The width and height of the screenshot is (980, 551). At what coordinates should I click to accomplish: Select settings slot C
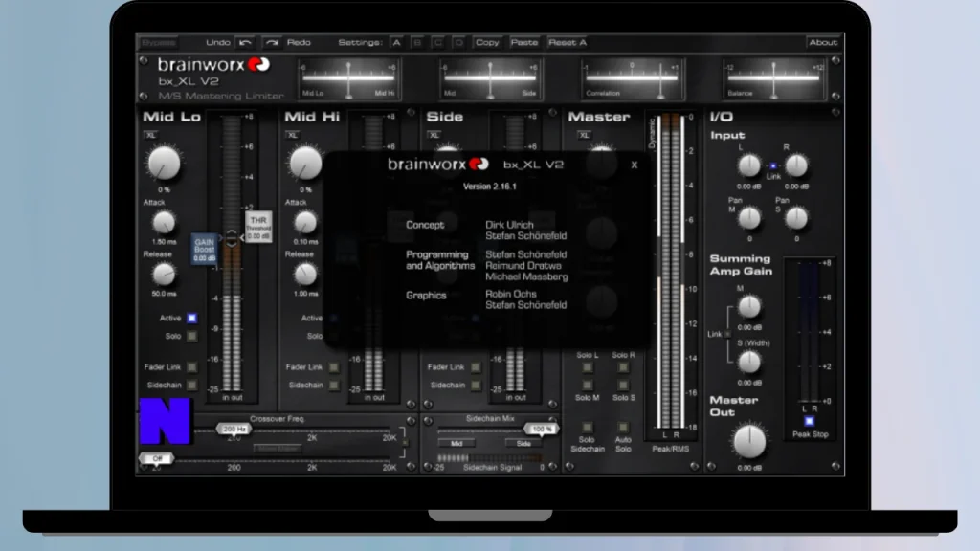(438, 42)
